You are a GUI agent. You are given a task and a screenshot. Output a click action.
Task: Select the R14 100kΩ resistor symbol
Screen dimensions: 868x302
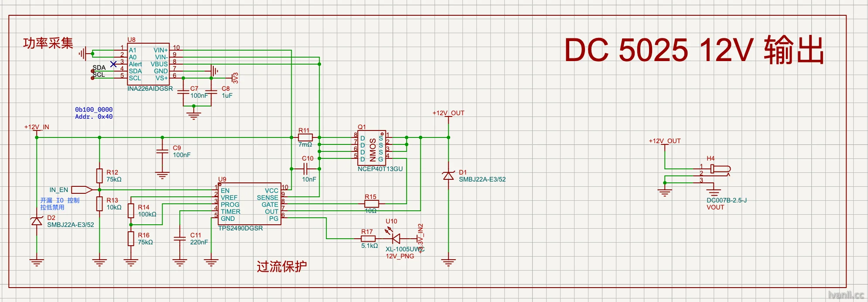coord(131,211)
